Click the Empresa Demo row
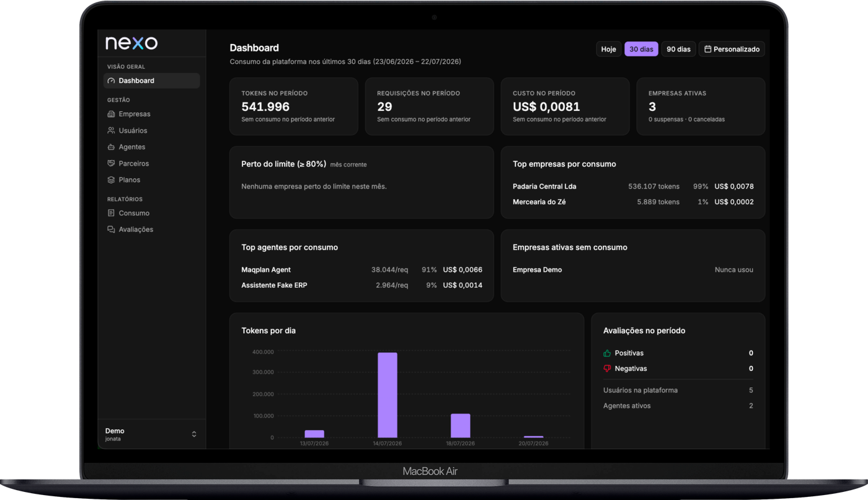This screenshot has width=868, height=500. (x=633, y=270)
